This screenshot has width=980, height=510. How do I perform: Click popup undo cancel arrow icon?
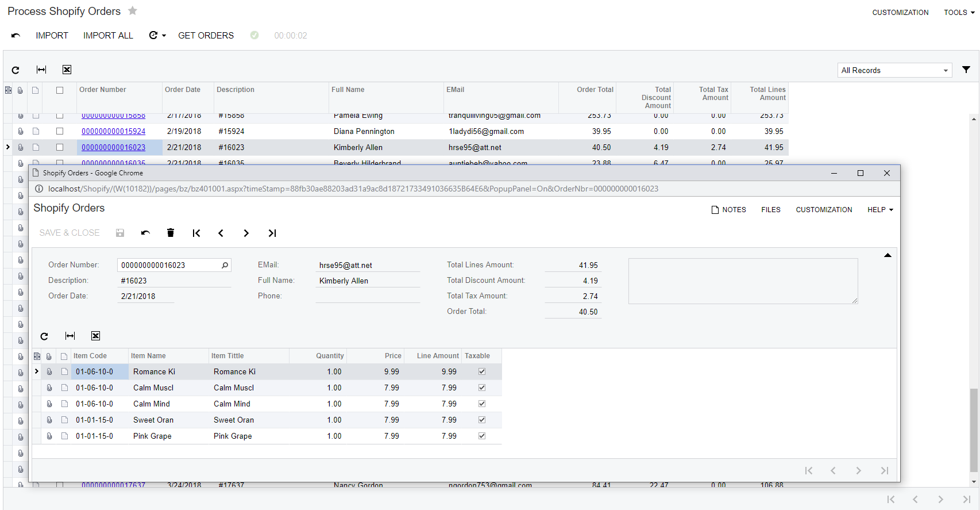point(145,233)
